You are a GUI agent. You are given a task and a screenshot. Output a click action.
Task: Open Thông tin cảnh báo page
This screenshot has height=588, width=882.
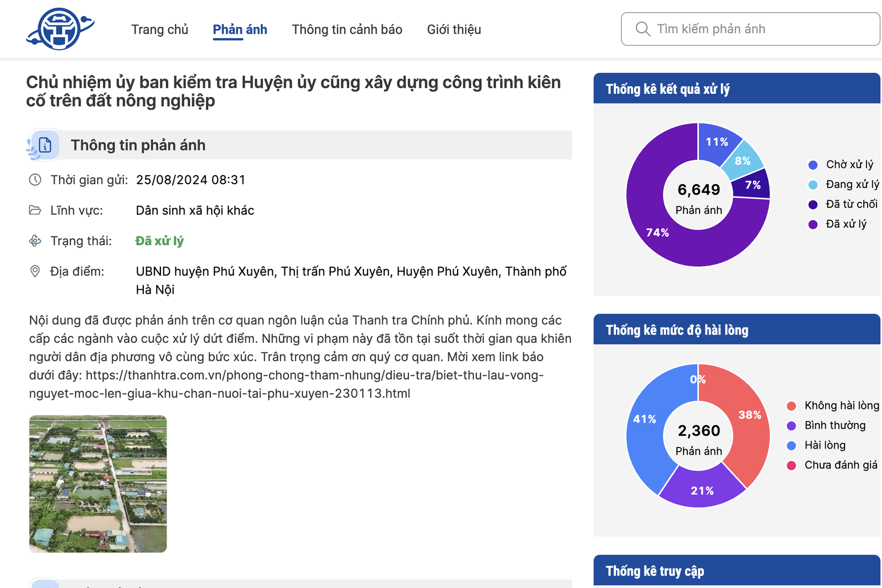pos(347,30)
